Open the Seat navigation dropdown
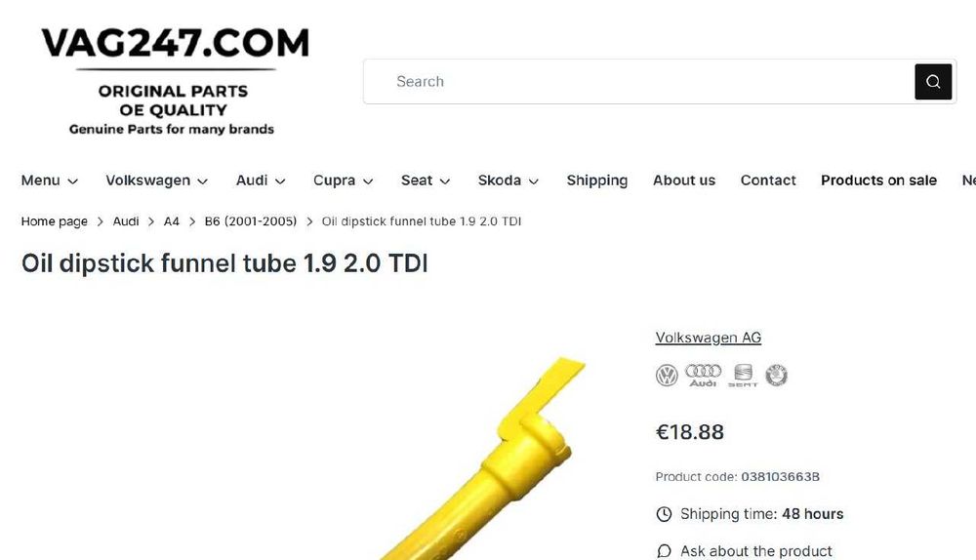 point(426,180)
